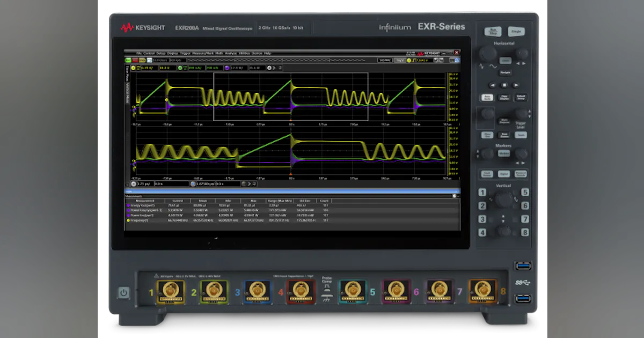Click the trigger edge slope icon near the trigger readout
This screenshot has height=338, width=644.
click(414, 60)
